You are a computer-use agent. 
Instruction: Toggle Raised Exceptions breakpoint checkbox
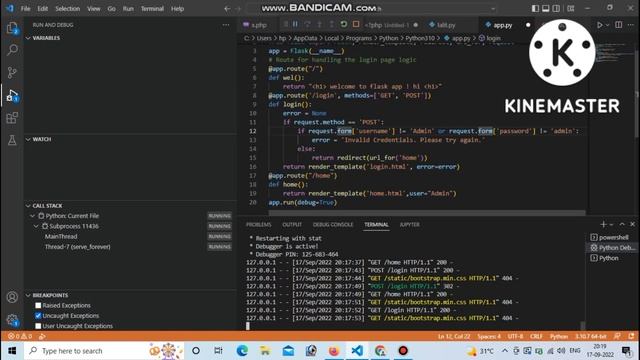tap(38, 305)
